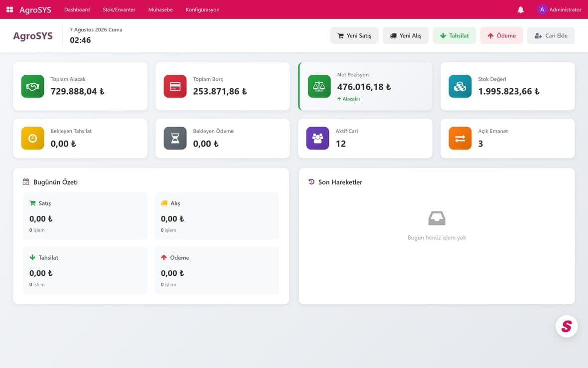
Task: Open the floating S chat button
Action: pyautogui.click(x=567, y=326)
